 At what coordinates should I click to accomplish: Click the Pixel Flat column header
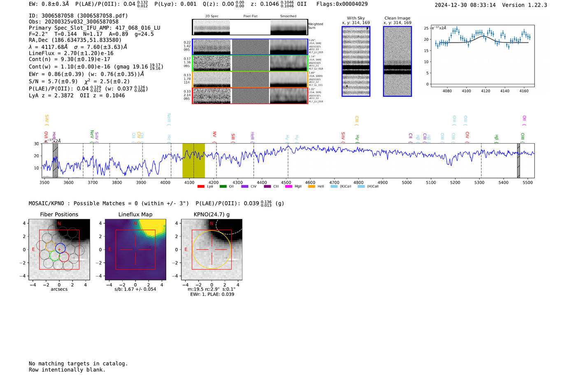pyautogui.click(x=250, y=16)
